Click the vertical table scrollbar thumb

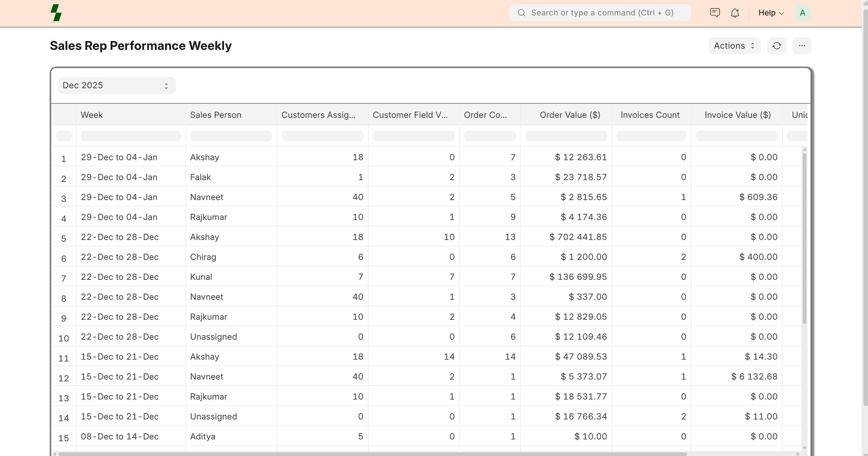coord(804,238)
